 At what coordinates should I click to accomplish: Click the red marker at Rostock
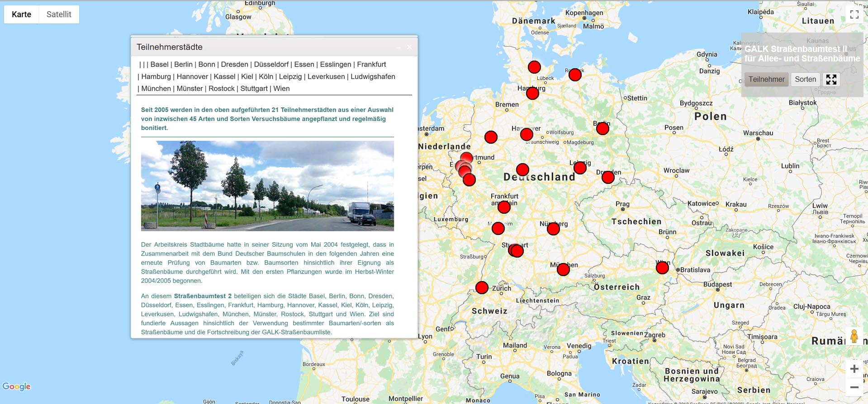[575, 75]
